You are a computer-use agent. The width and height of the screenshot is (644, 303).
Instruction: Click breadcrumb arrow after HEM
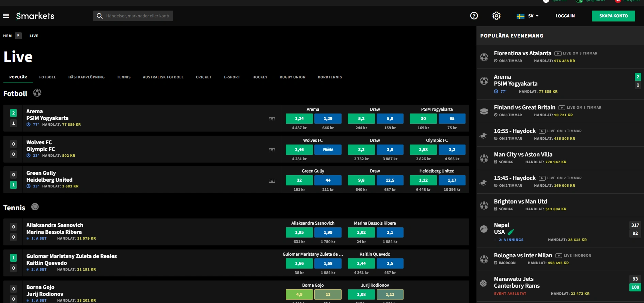click(18, 35)
